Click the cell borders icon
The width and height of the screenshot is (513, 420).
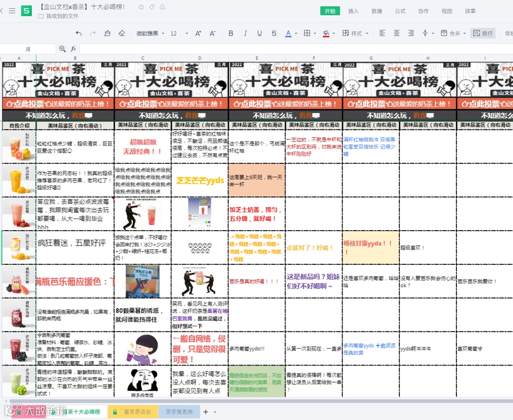307,33
